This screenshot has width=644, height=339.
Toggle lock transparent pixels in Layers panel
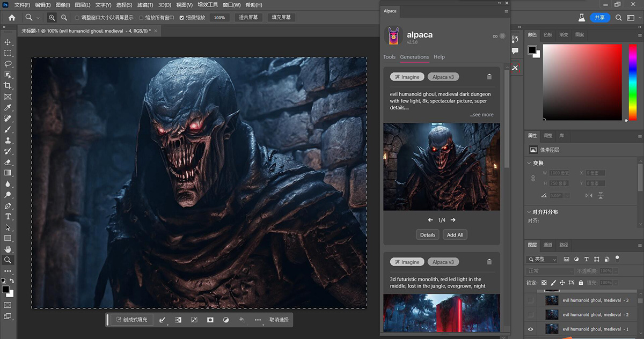pos(543,282)
